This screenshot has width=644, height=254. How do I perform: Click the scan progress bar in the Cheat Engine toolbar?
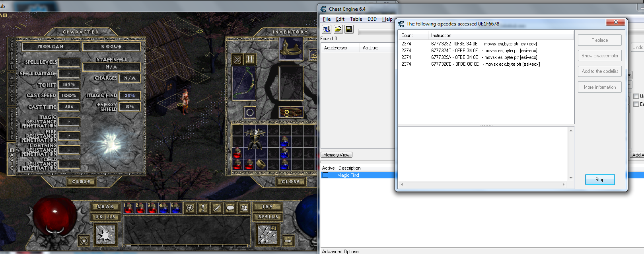pyautogui.click(x=376, y=31)
